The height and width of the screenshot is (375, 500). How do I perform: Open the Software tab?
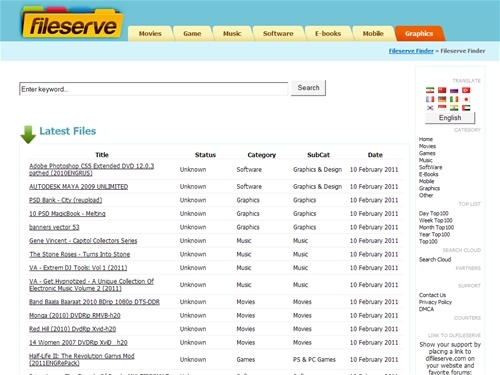[278, 33]
